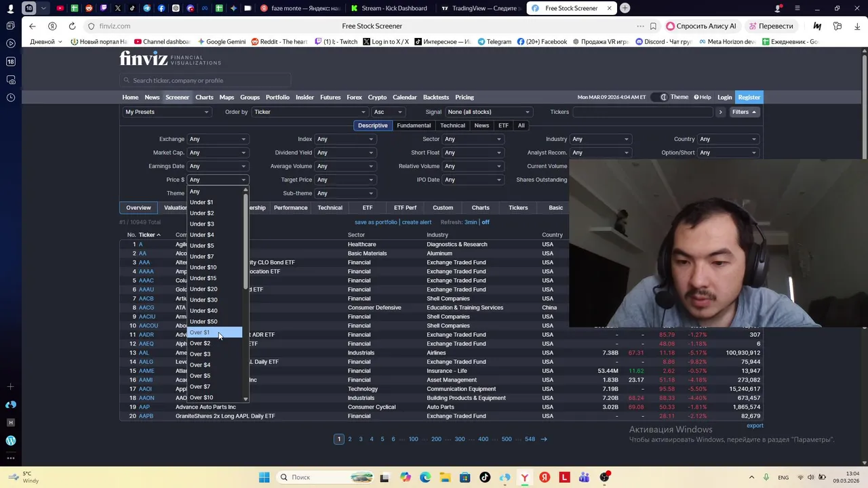Open the Sector filter dropdown

click(x=473, y=139)
